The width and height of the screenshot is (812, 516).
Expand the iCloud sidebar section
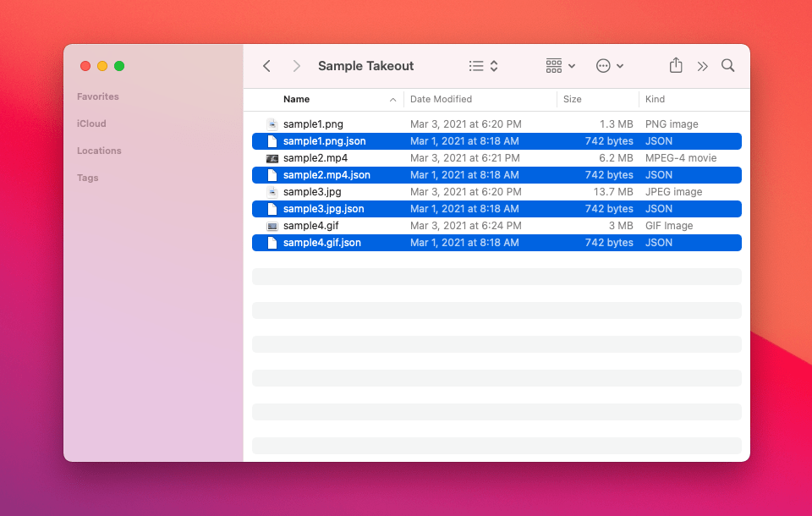(91, 124)
